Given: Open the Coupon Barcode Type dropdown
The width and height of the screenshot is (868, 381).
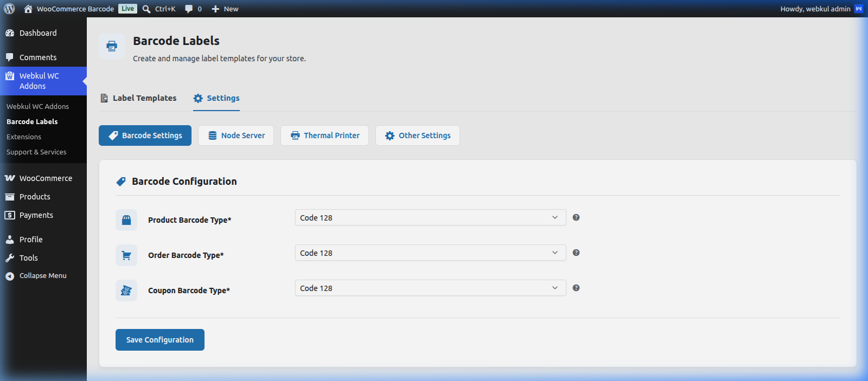Looking at the screenshot, I should tap(431, 288).
